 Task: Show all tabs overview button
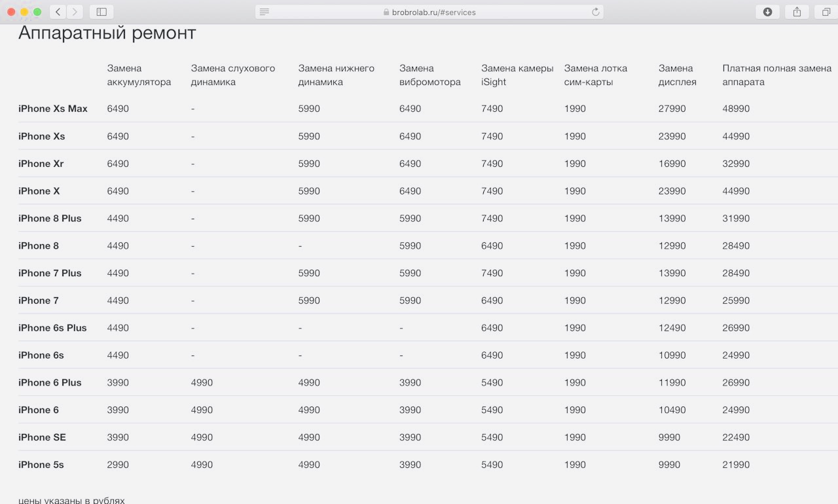tap(826, 12)
